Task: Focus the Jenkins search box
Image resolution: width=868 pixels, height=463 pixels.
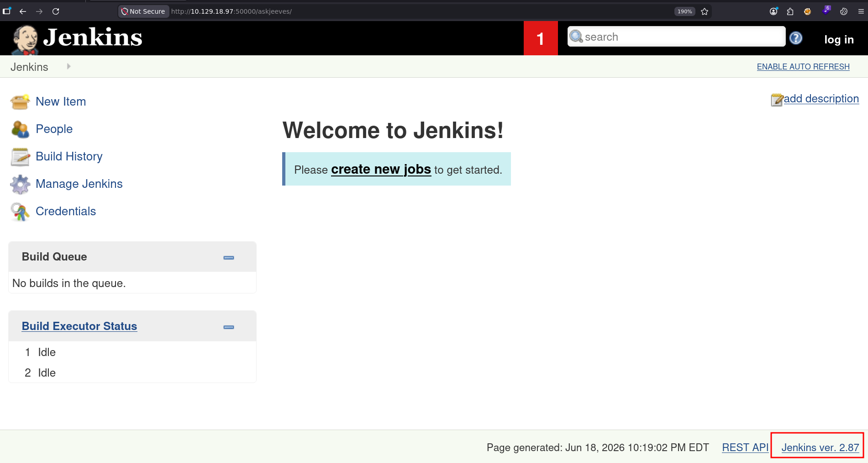Action: click(x=676, y=37)
